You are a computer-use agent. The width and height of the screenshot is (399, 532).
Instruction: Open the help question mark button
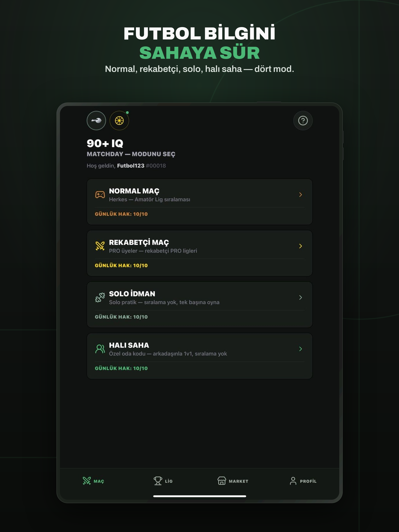(x=303, y=120)
